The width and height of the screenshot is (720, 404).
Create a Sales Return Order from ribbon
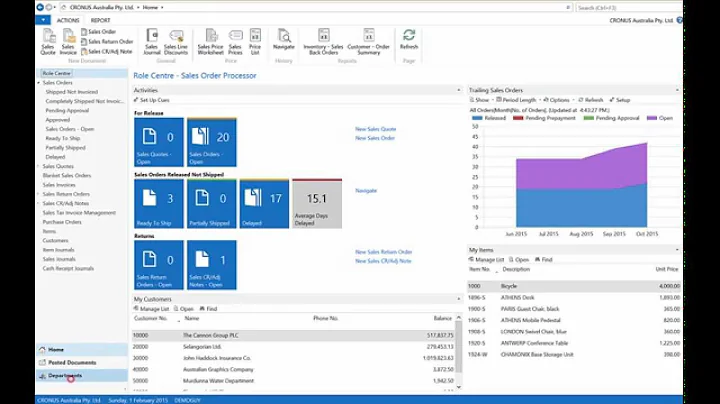tap(107, 41)
